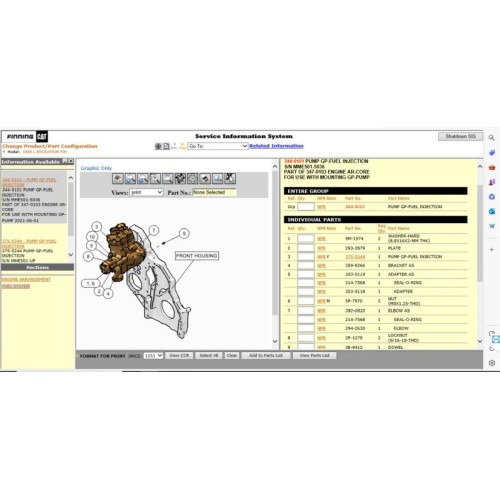Viewport: 500px width, 500px height.
Task: Click the pan arrows graphic tool
Action: tap(180, 179)
